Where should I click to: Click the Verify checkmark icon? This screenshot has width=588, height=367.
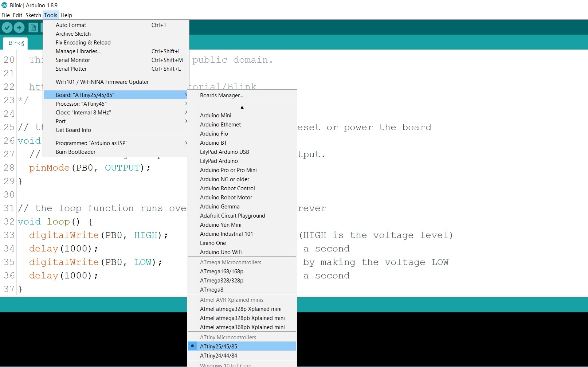[x=7, y=27]
